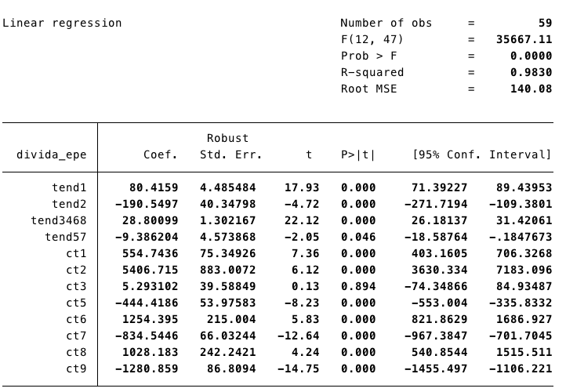The height and width of the screenshot is (392, 566).
Task: Click the 'Robust' header text
Action: tap(227, 138)
